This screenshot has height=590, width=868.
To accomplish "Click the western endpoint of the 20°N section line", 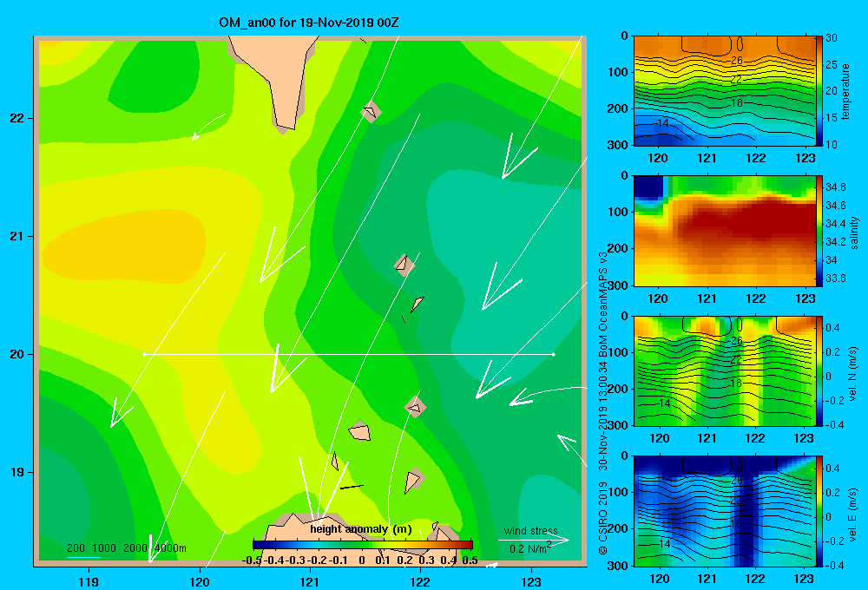I will tap(144, 354).
